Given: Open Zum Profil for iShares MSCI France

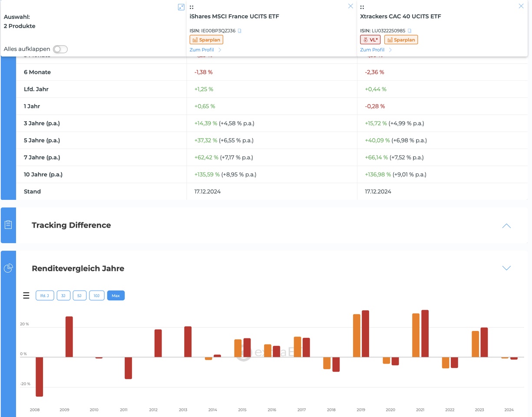Looking at the screenshot, I should 205,50.
